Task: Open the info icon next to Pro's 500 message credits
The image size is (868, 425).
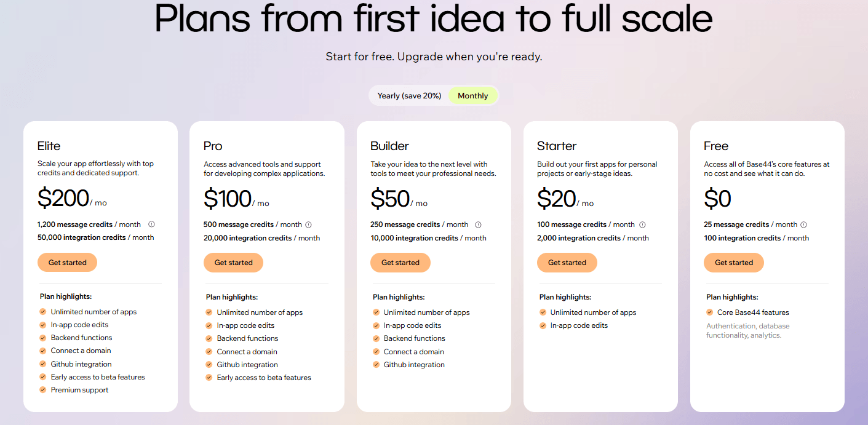Action: [308, 224]
